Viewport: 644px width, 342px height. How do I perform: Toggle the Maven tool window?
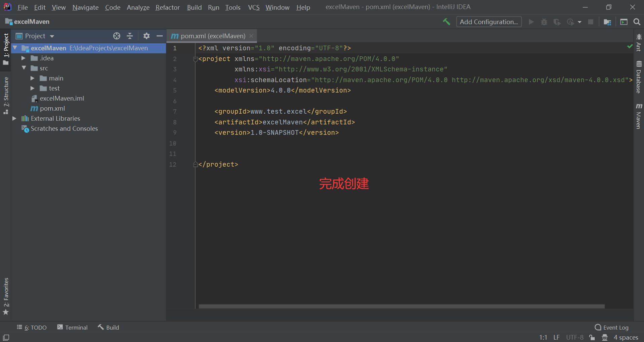[639, 116]
